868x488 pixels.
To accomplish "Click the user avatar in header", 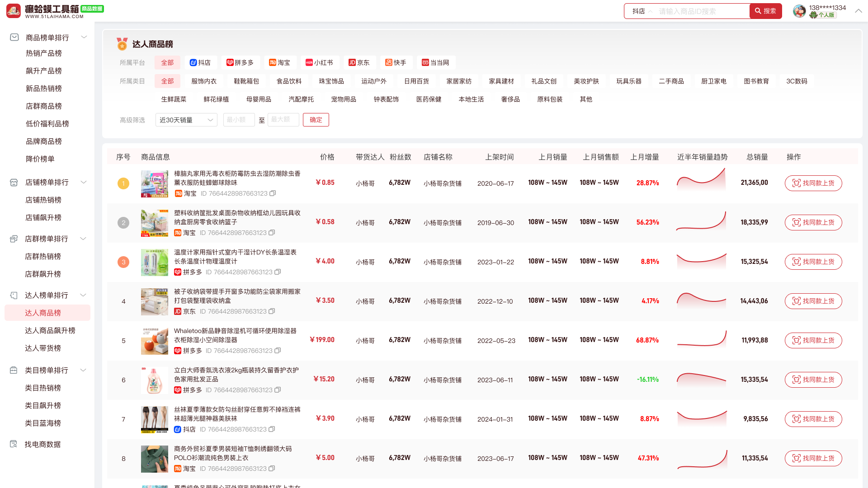I will click(x=799, y=11).
